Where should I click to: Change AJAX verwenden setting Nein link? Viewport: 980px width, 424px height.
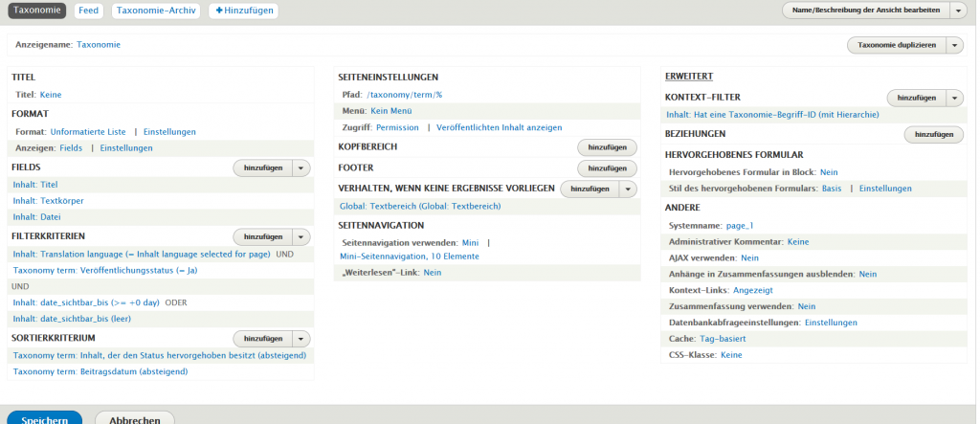pyautogui.click(x=749, y=257)
